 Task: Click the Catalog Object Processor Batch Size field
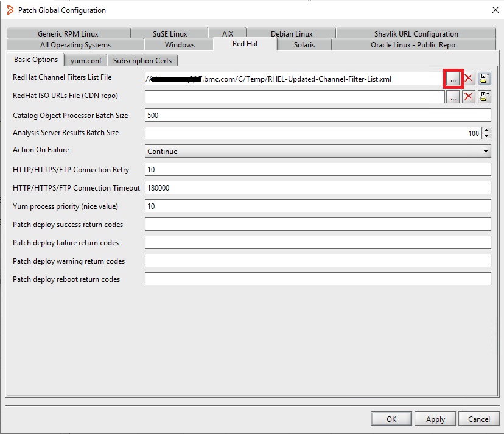tap(318, 115)
